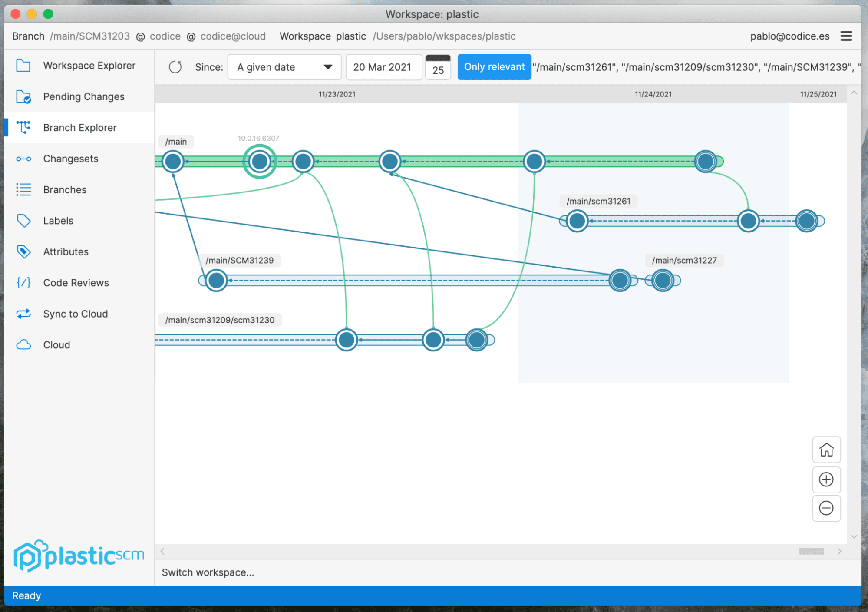868x612 pixels.
Task: Reset view with the home control
Action: coord(826,450)
